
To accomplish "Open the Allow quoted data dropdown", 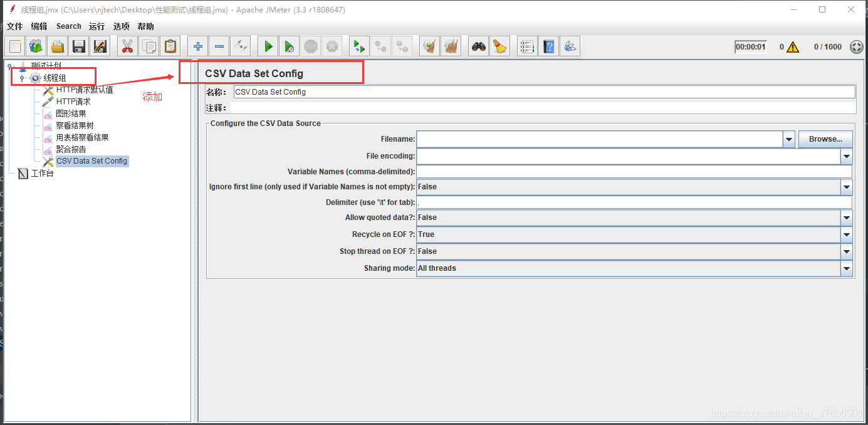I will (847, 218).
